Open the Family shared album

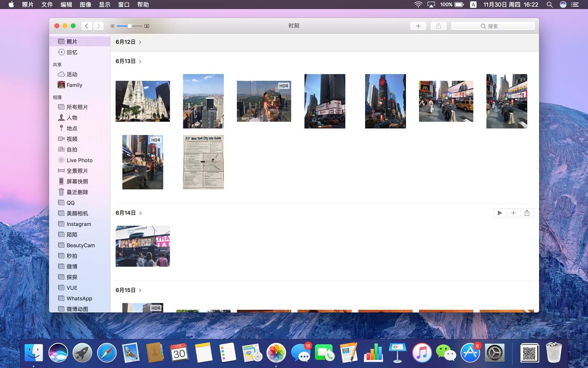(x=74, y=85)
